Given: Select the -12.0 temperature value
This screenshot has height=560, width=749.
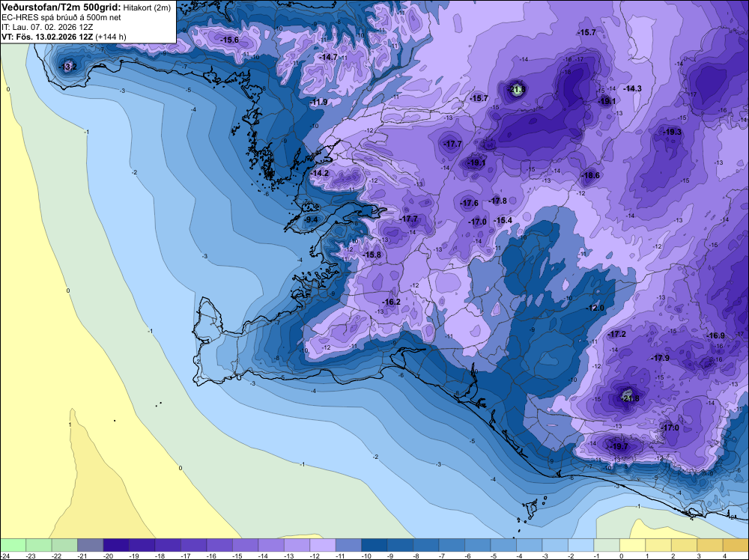Looking at the screenshot, I should click(x=595, y=308).
